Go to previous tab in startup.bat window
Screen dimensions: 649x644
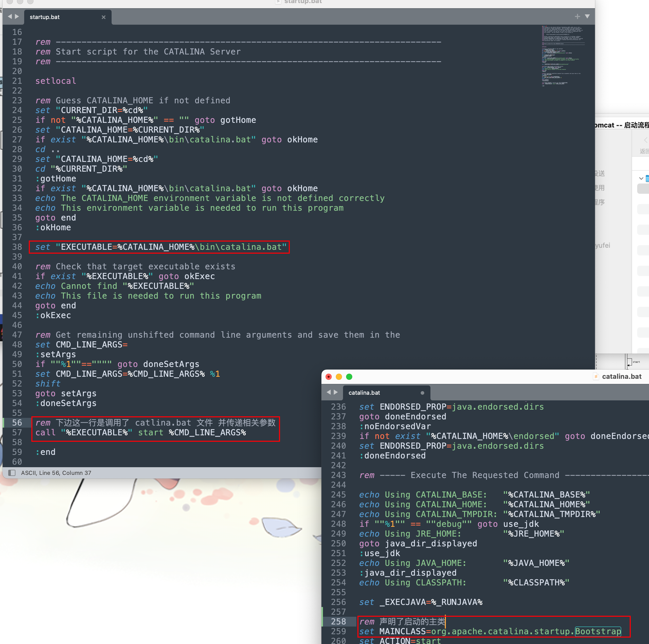[10, 16]
